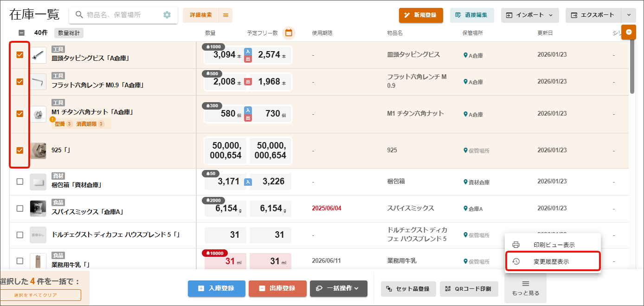Click the gear icon in search box
This screenshot has height=306, width=644.
(167, 15)
